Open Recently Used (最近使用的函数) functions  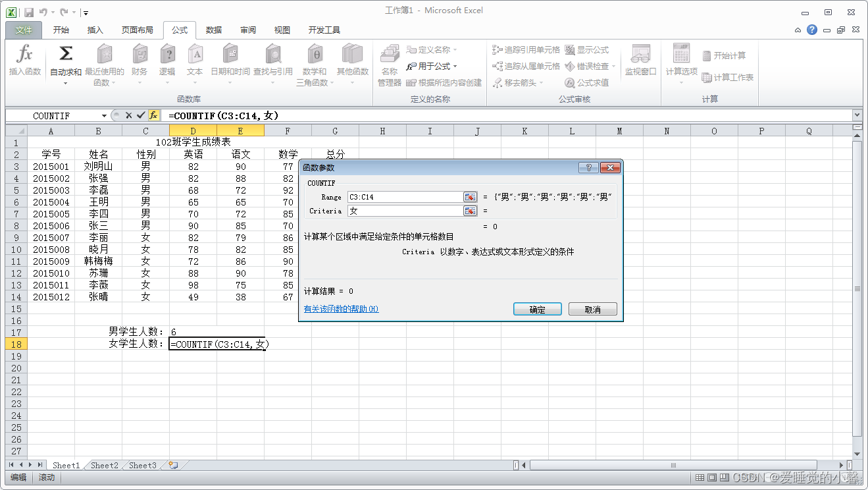(104, 65)
